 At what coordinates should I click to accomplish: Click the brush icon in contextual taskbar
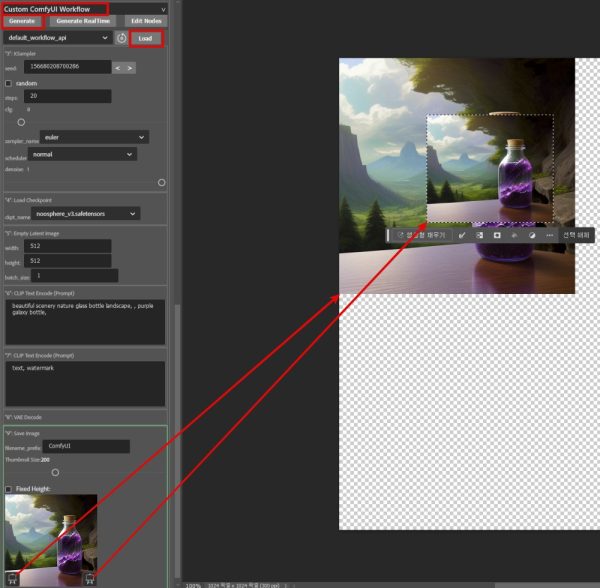tap(462, 235)
